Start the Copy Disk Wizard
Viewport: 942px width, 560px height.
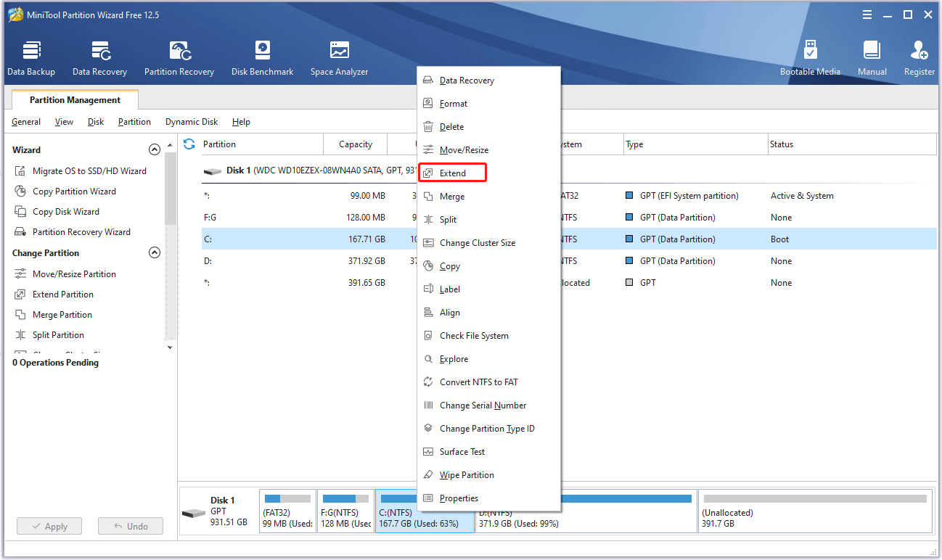57,212
